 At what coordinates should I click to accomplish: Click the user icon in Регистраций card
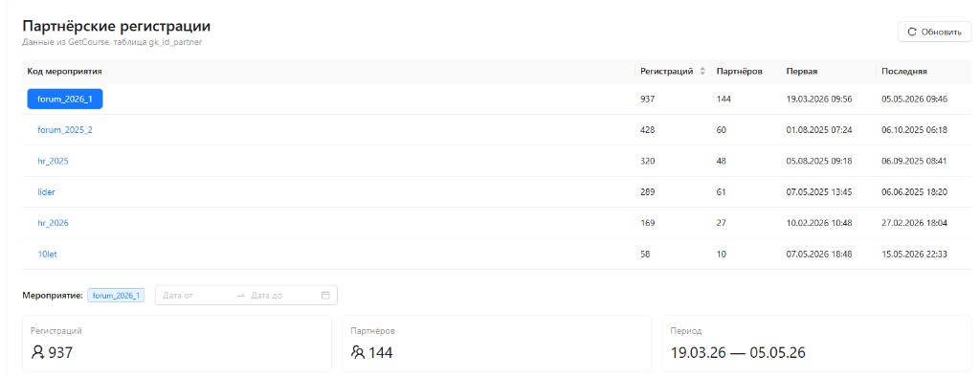click(x=37, y=352)
